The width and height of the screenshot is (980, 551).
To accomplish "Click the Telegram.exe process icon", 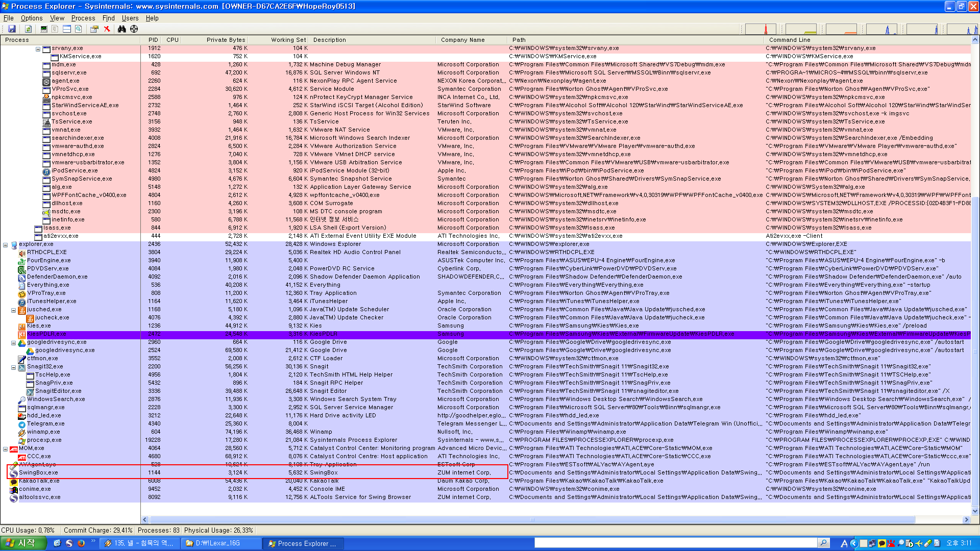I will point(22,424).
